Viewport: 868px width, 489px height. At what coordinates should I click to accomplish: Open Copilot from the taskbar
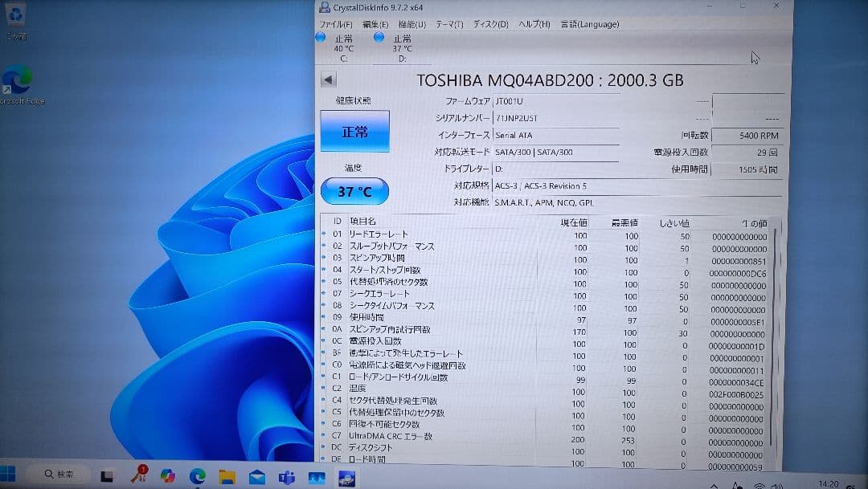click(x=166, y=479)
